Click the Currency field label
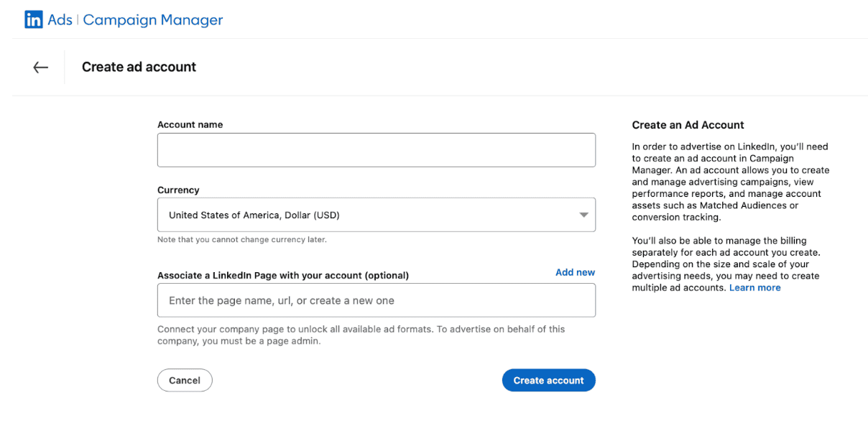The height and width of the screenshot is (441, 868). click(178, 190)
